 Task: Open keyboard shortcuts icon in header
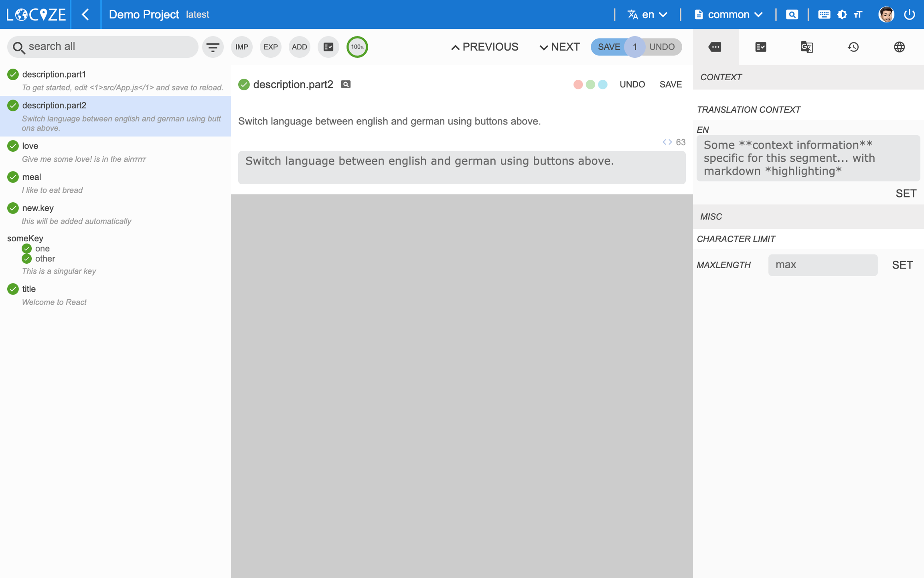[x=824, y=14]
